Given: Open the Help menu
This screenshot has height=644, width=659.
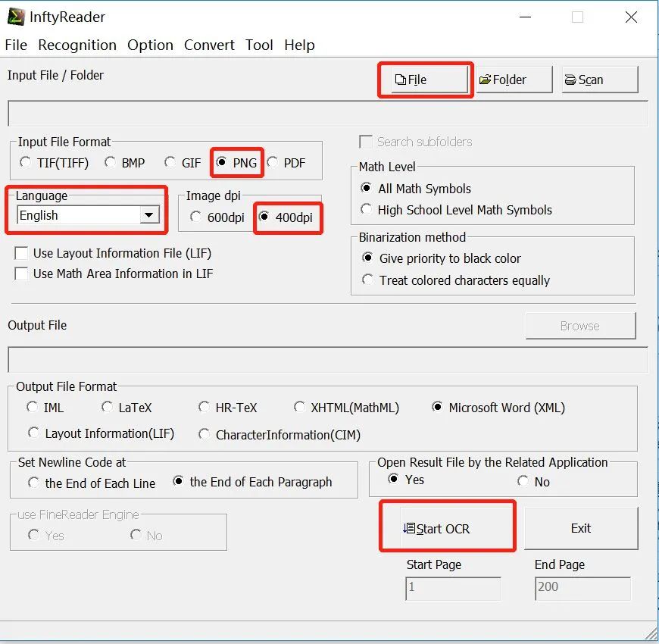Looking at the screenshot, I should (299, 45).
